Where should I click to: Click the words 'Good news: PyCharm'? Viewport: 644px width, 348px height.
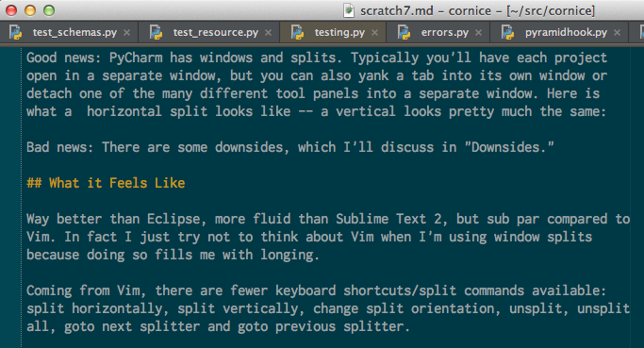point(94,58)
